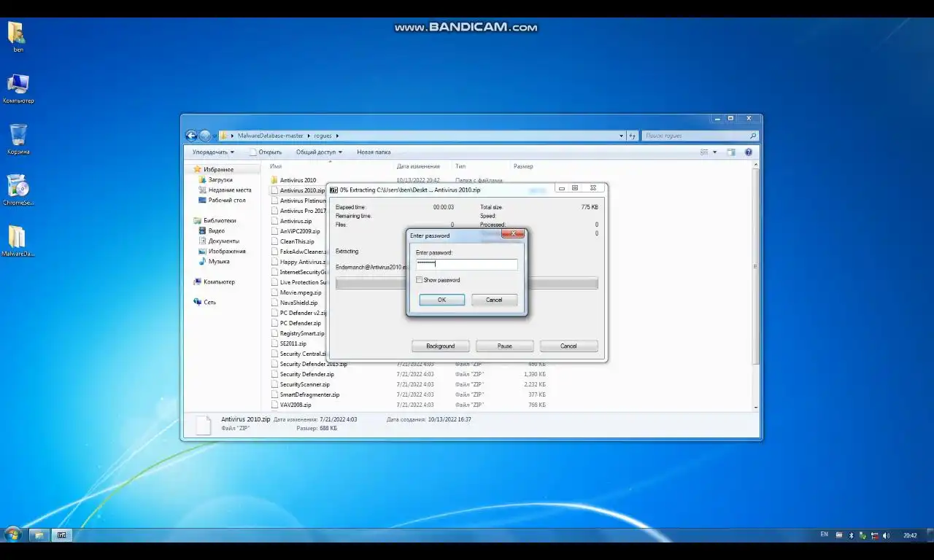Change the view with the view icon
Image resolution: width=934 pixels, height=560 pixels.
[x=704, y=152]
